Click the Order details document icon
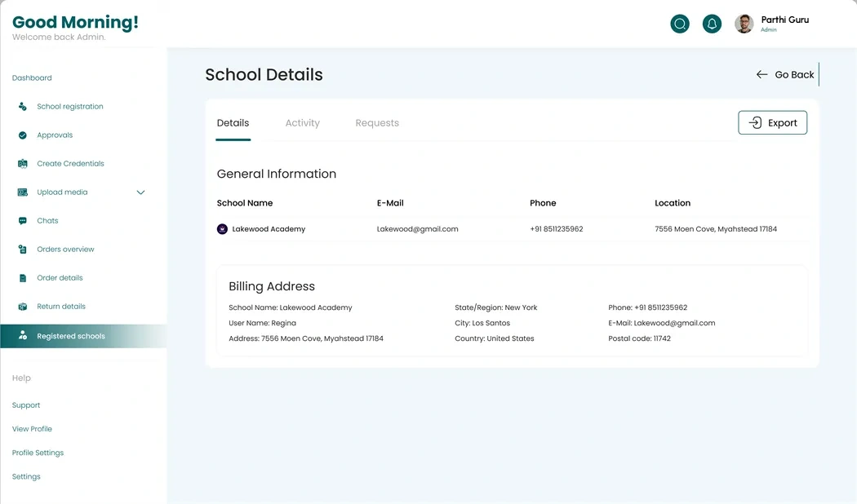Image resolution: width=857 pixels, height=504 pixels. (22, 278)
